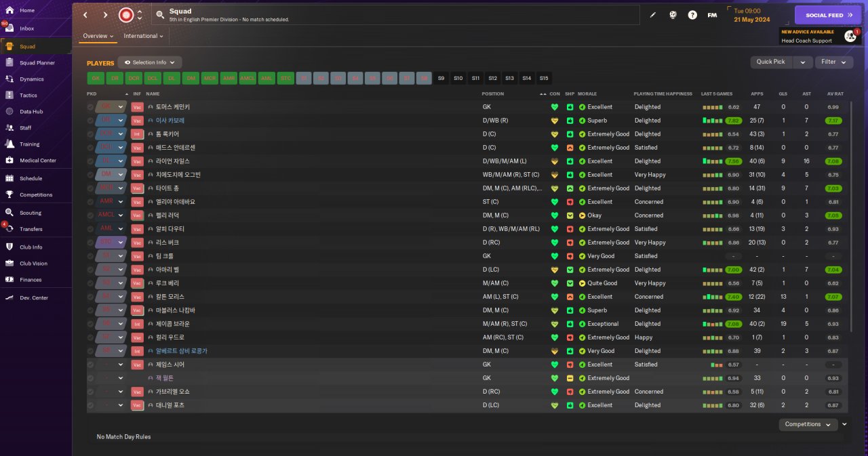Open the Filter dropdown
This screenshot has width=868, height=456.
(x=834, y=62)
